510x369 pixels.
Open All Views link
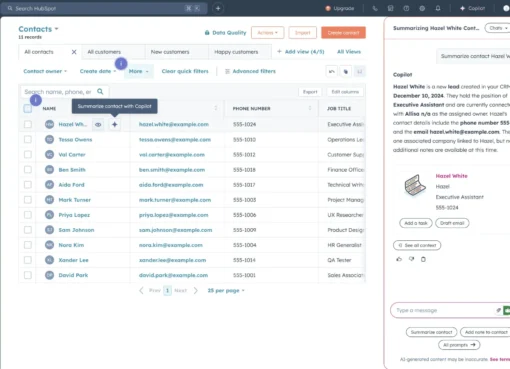point(349,52)
